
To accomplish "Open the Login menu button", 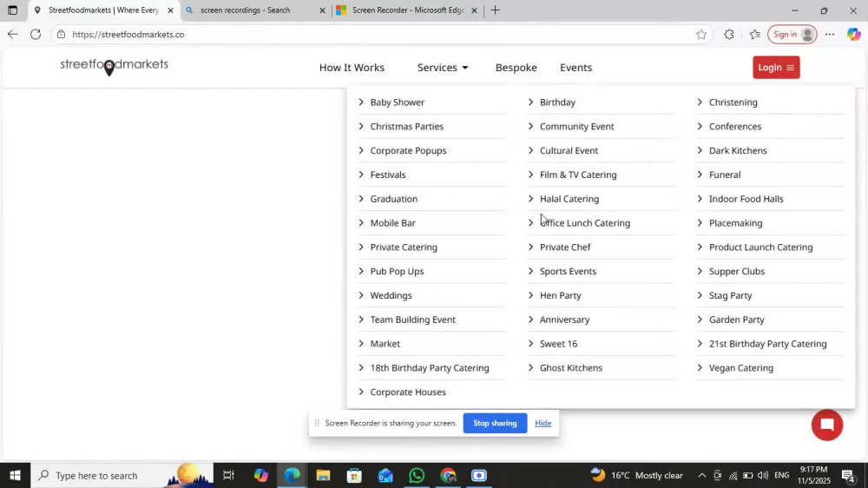I will pyautogui.click(x=775, y=68).
